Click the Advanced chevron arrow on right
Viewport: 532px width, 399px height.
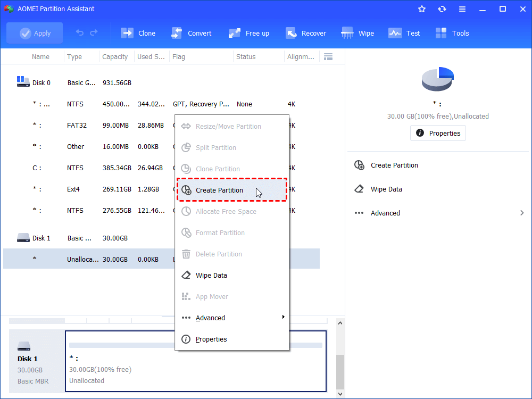click(x=522, y=213)
